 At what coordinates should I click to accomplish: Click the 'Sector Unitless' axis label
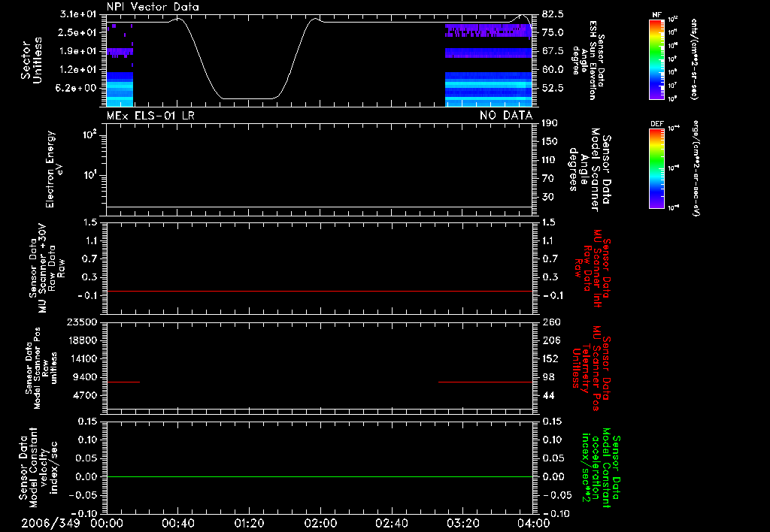pyautogui.click(x=31, y=60)
